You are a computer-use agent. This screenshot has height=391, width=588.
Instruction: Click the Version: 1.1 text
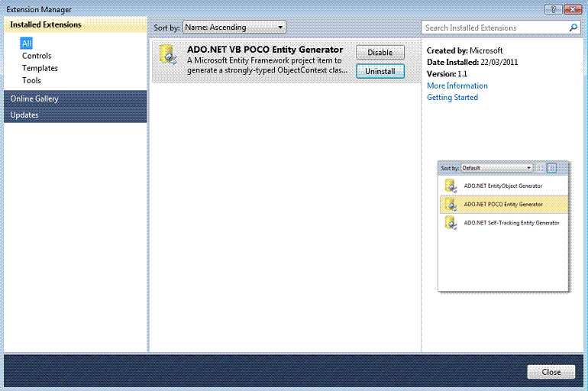tap(447, 74)
